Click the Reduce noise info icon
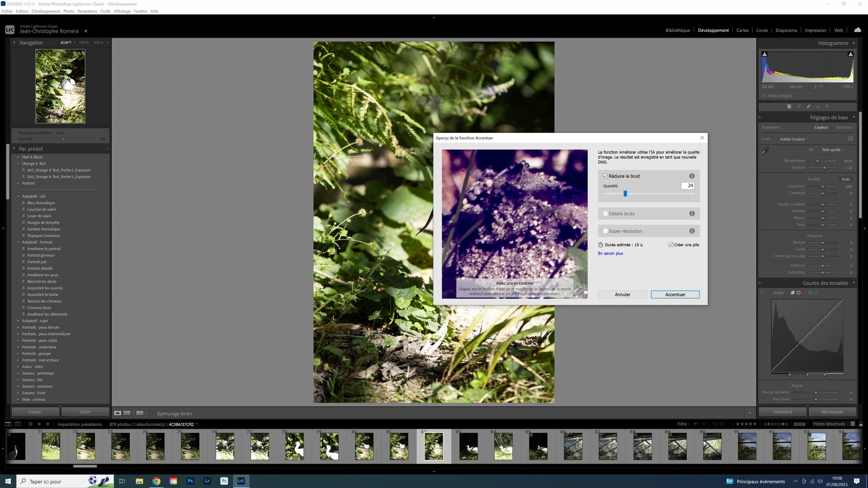 pos(692,176)
